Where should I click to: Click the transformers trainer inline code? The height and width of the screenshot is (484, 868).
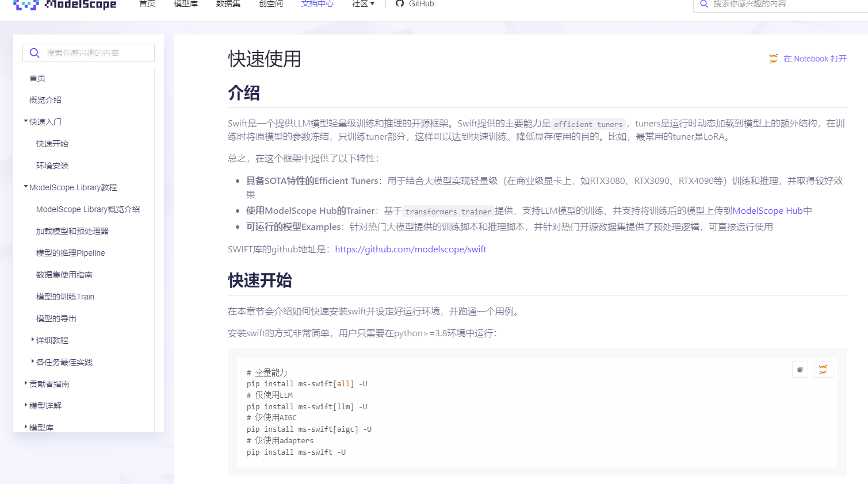449,212
